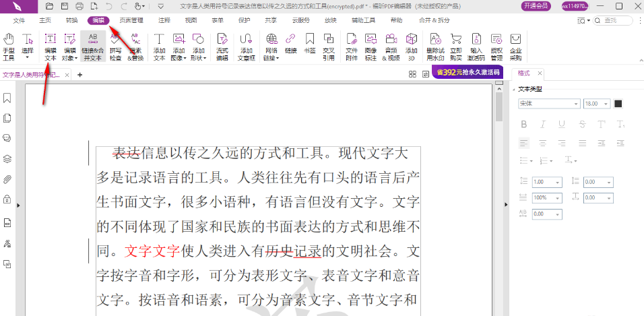Set justified text alignment

(582, 143)
